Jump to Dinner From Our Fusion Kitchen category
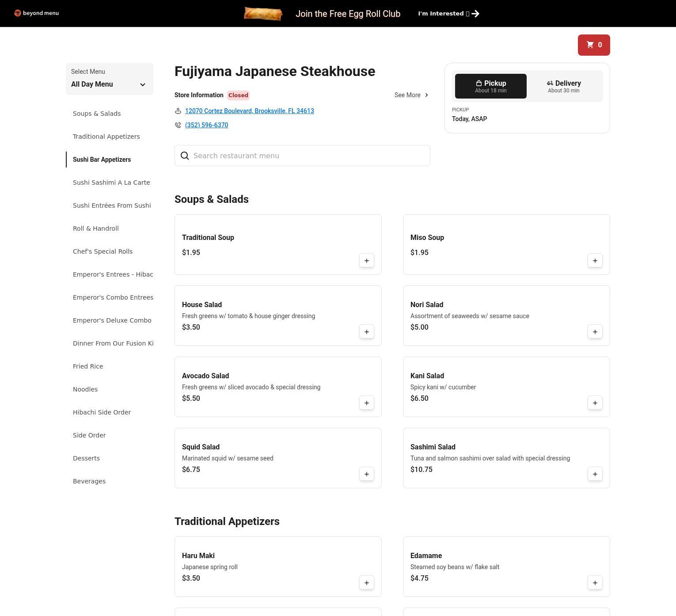The height and width of the screenshot is (616, 676). click(x=113, y=343)
